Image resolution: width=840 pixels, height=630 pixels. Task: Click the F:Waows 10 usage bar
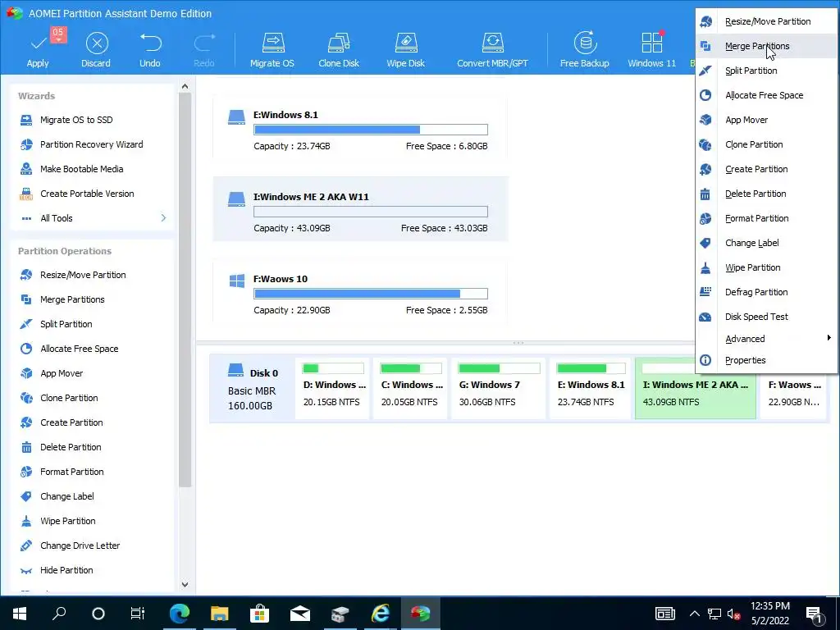pyautogui.click(x=371, y=294)
